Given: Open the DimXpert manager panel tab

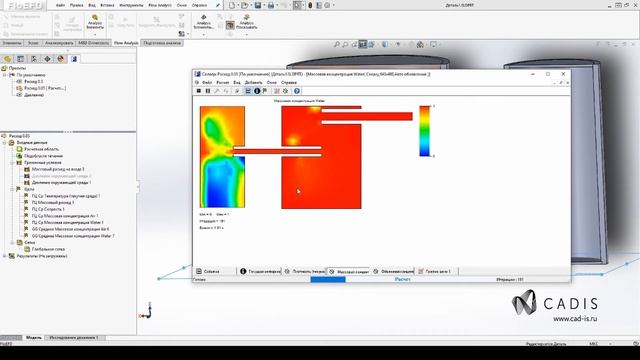Looking at the screenshot, I should [x=47, y=59].
